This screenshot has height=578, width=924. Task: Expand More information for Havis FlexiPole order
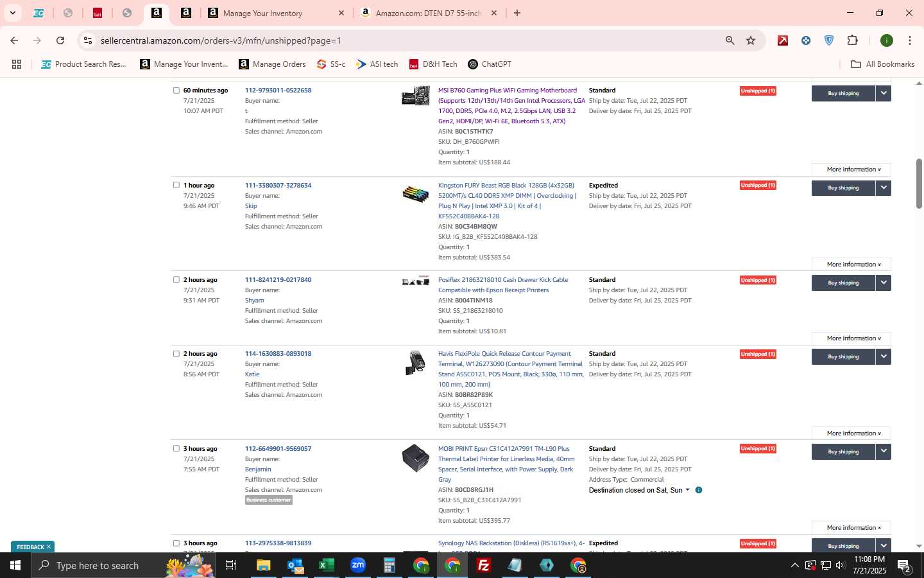[x=851, y=433]
